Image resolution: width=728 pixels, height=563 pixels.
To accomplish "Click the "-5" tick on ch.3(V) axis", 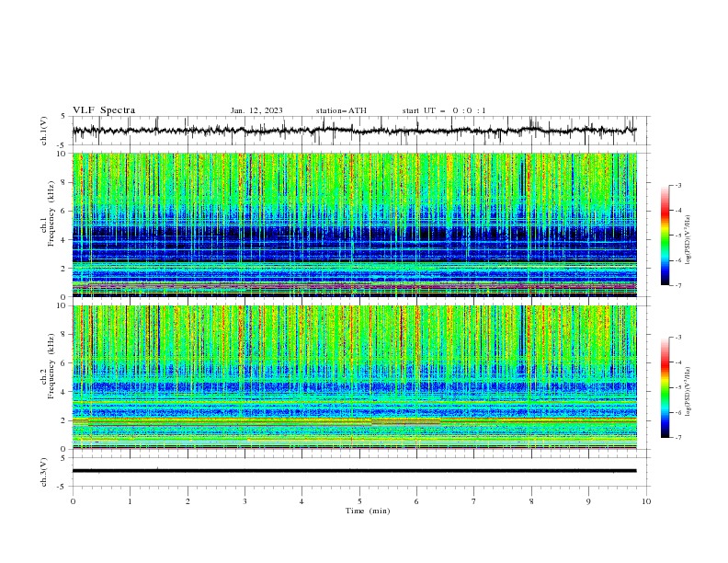I will pyautogui.click(x=63, y=487).
